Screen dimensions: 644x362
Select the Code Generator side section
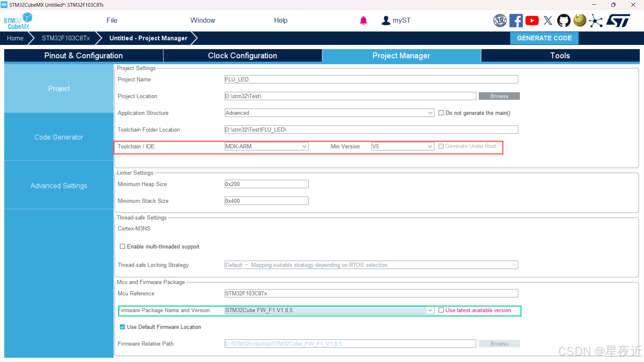[x=59, y=137]
